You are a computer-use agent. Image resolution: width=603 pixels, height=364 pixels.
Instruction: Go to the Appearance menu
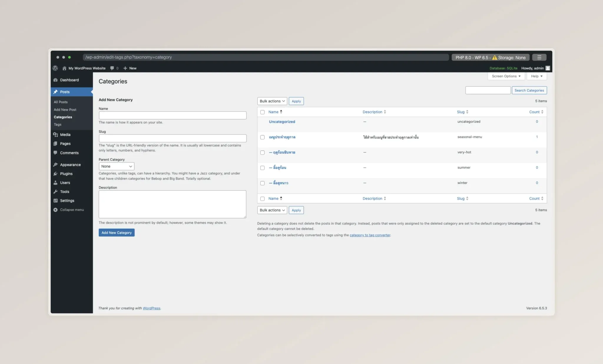[70, 165]
